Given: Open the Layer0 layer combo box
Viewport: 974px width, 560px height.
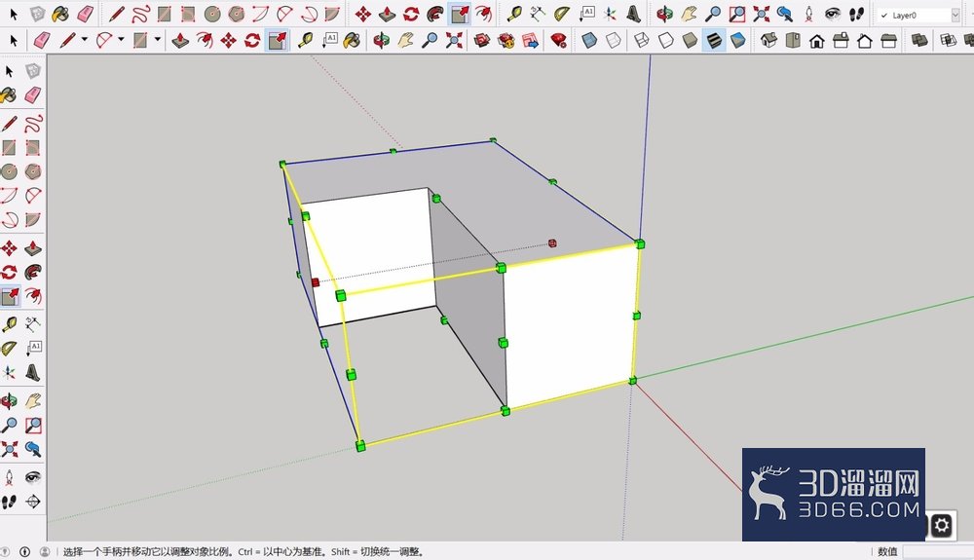Looking at the screenshot, I should [918, 15].
